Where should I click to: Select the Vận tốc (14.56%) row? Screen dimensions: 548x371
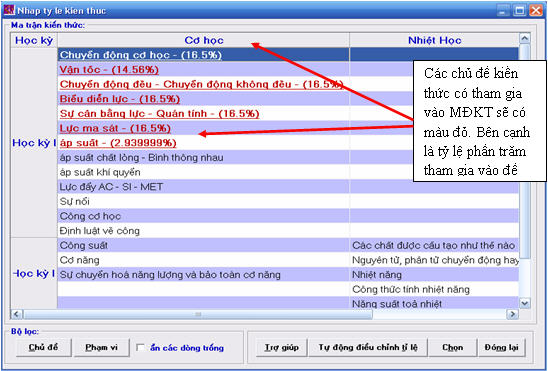click(203, 70)
